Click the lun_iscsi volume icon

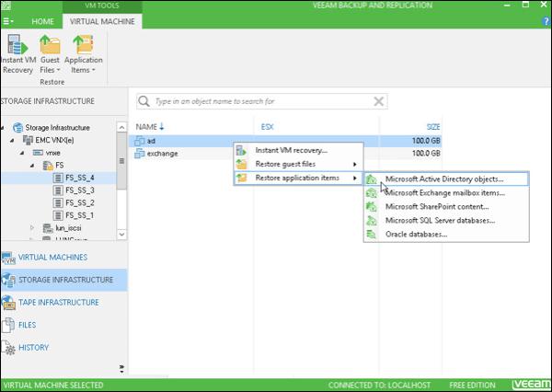coord(48,228)
